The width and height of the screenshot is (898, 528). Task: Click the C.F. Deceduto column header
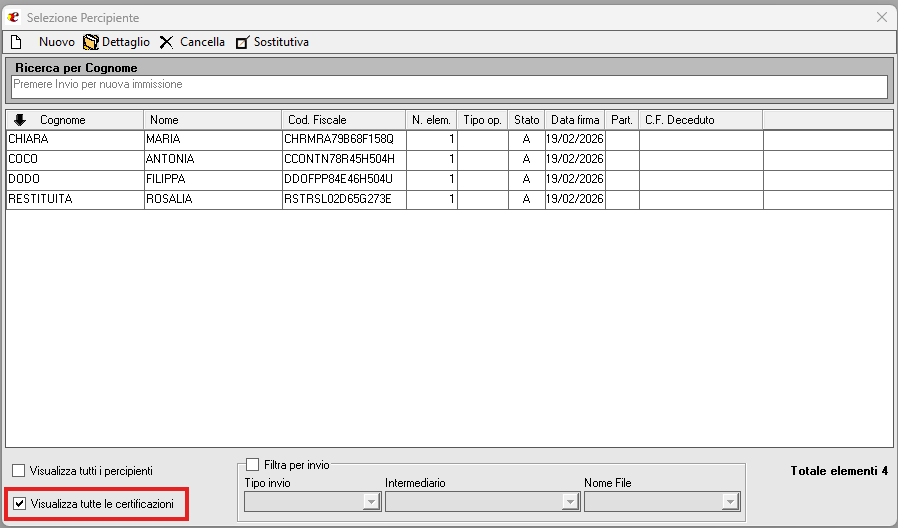tap(701, 120)
